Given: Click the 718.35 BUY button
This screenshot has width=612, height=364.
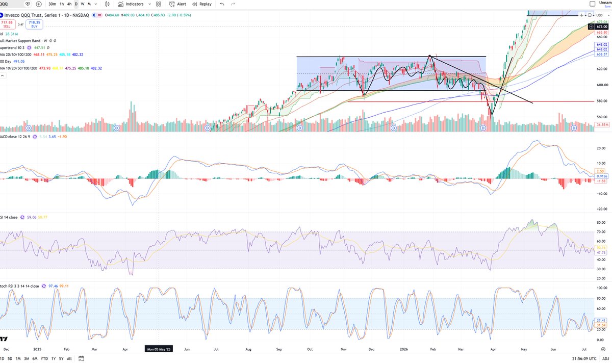Looking at the screenshot, I should coord(34,23).
